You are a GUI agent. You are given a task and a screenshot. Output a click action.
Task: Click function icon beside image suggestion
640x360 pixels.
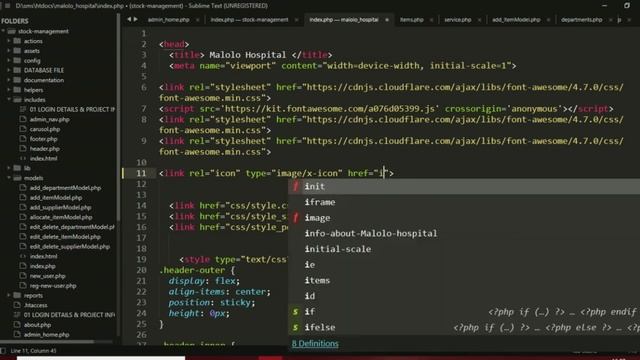296,218
